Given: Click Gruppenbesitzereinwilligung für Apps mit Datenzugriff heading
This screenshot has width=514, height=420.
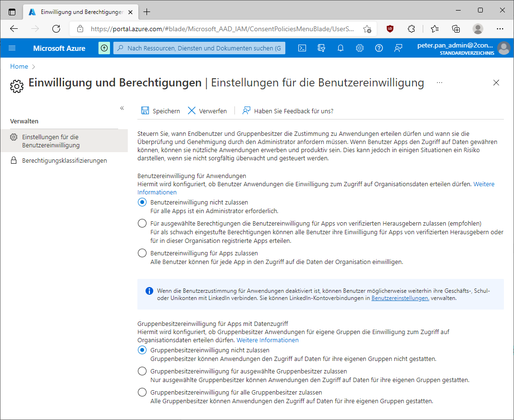Looking at the screenshot, I should tap(213, 324).
